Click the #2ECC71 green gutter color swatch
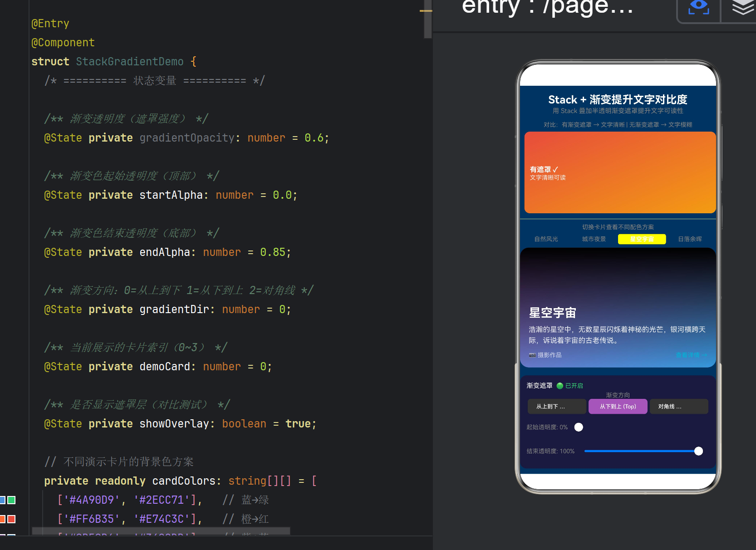The image size is (756, 550). [x=12, y=500]
